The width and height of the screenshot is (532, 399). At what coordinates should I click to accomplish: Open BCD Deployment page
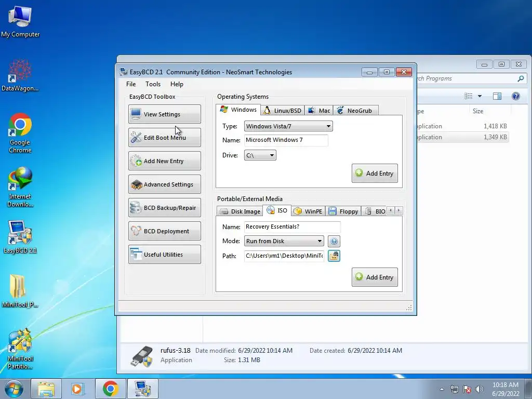point(165,231)
